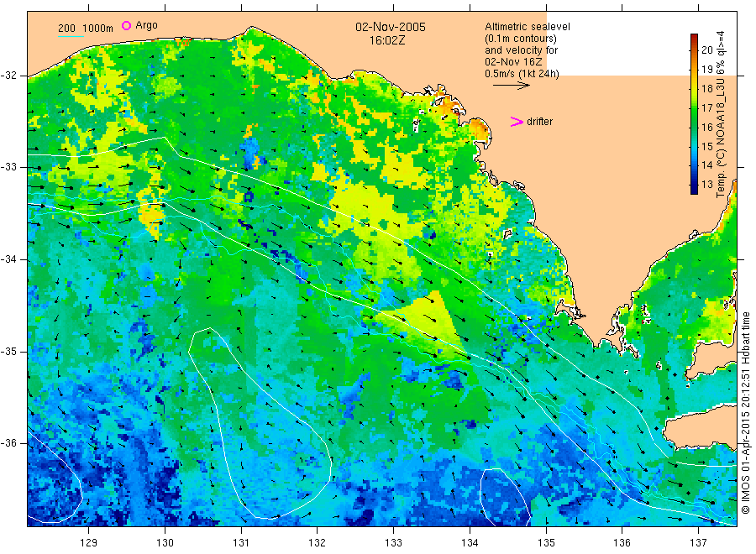
Task: Click the longitude label '131'
Action: [x=241, y=543]
